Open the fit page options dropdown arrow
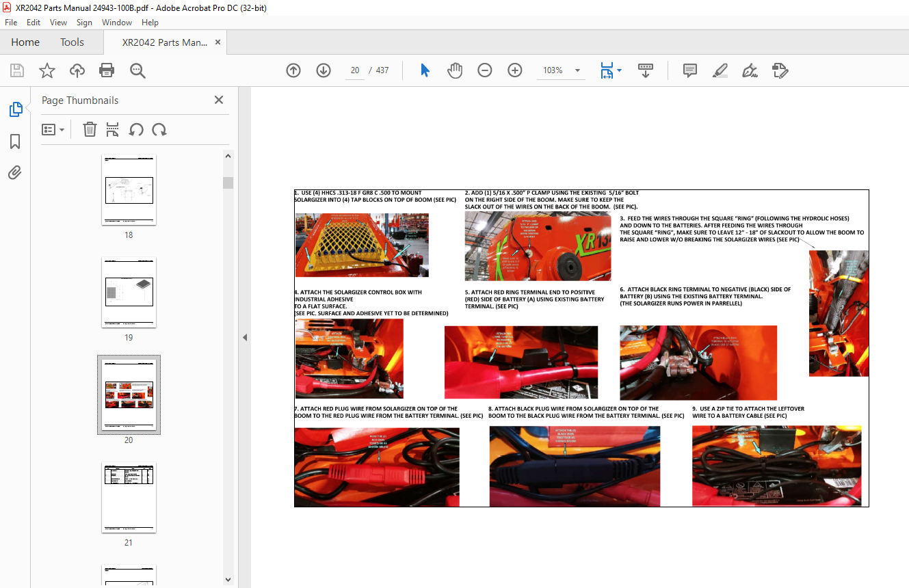The width and height of the screenshot is (909, 588). tap(619, 70)
